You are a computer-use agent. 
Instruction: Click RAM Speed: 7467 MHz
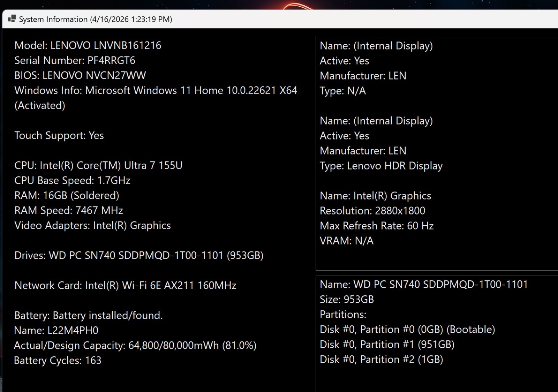click(x=69, y=210)
